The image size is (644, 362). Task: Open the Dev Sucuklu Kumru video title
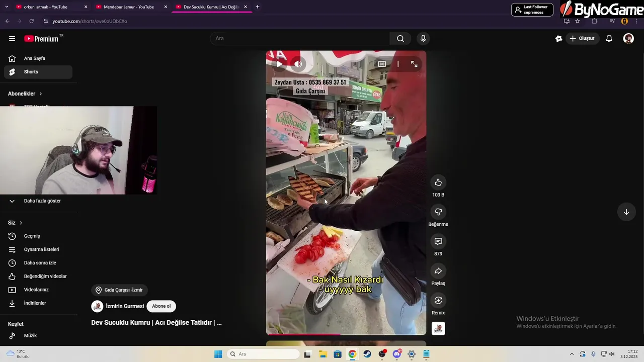(x=156, y=323)
